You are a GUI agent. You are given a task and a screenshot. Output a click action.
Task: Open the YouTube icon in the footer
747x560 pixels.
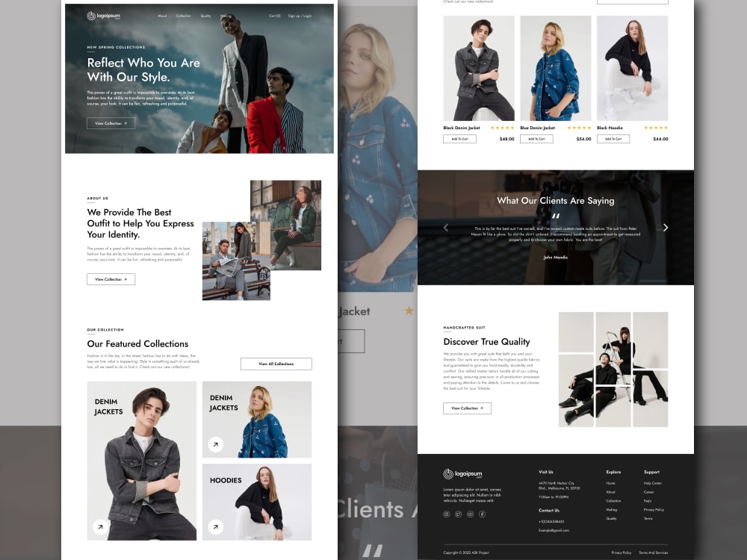click(470, 514)
